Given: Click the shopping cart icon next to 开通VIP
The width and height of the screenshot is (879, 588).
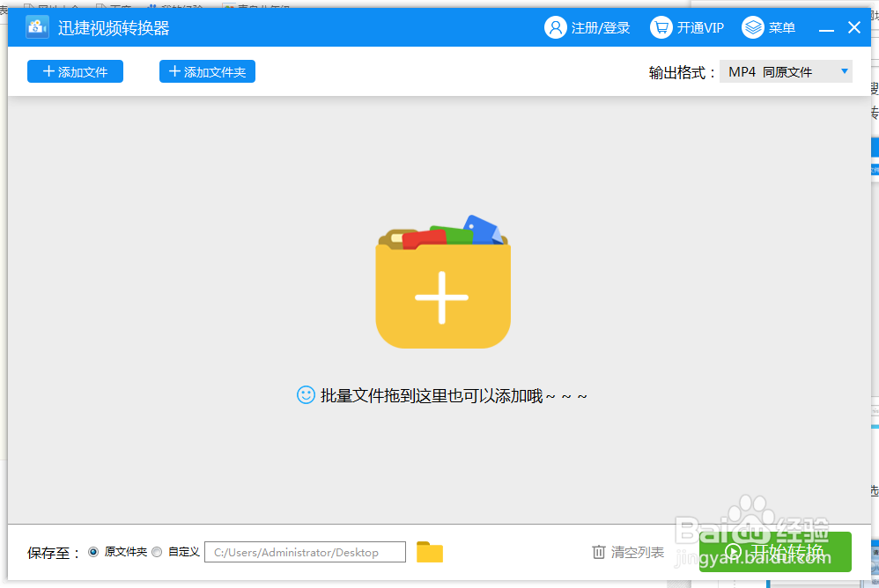Looking at the screenshot, I should 660,27.
